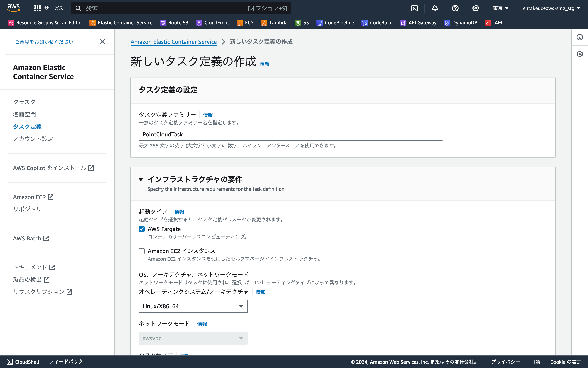Open notifications bell icon

point(435,8)
